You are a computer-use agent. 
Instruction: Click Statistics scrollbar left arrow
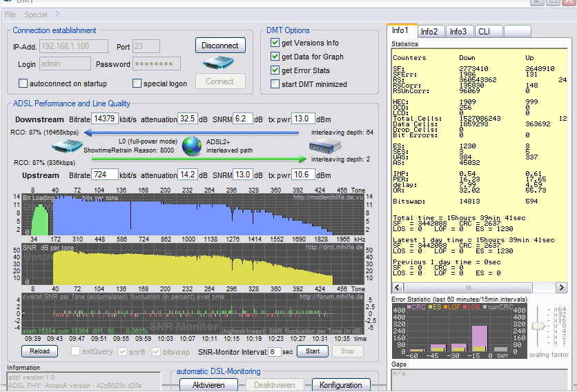pyautogui.click(x=395, y=287)
